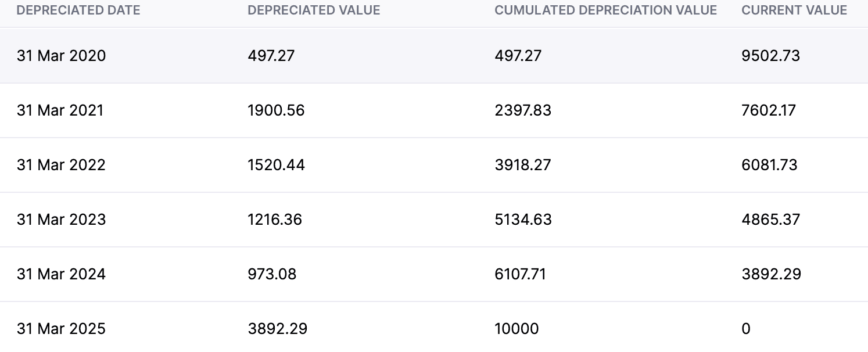The height and width of the screenshot is (352, 868).
Task: Click the Depreciated Date column header
Action: tap(78, 10)
